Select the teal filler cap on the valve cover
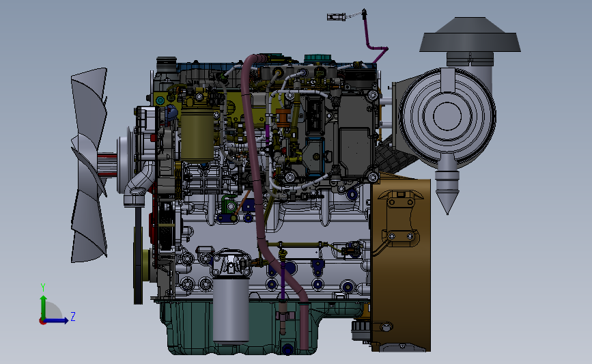Screen dimensions: 592x364 [x=317, y=59]
